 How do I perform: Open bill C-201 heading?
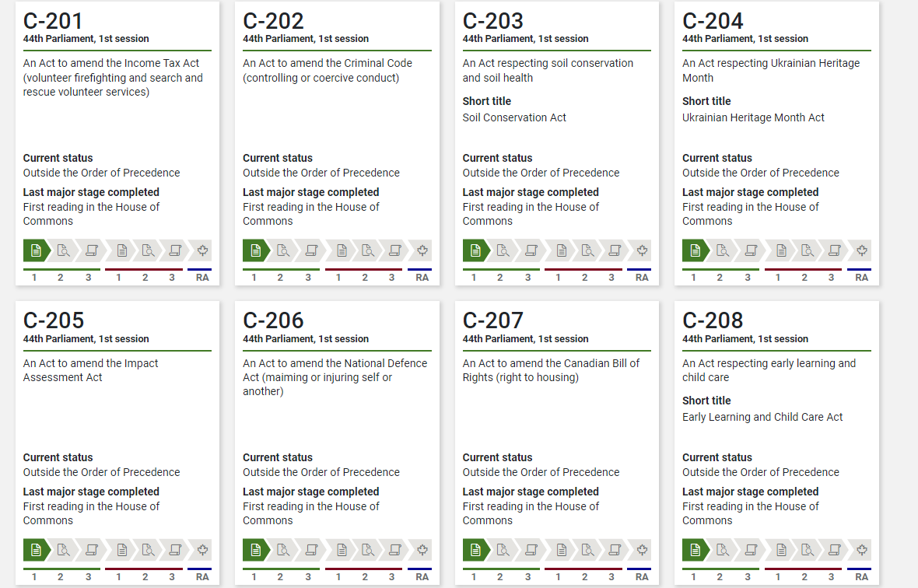[x=53, y=21]
